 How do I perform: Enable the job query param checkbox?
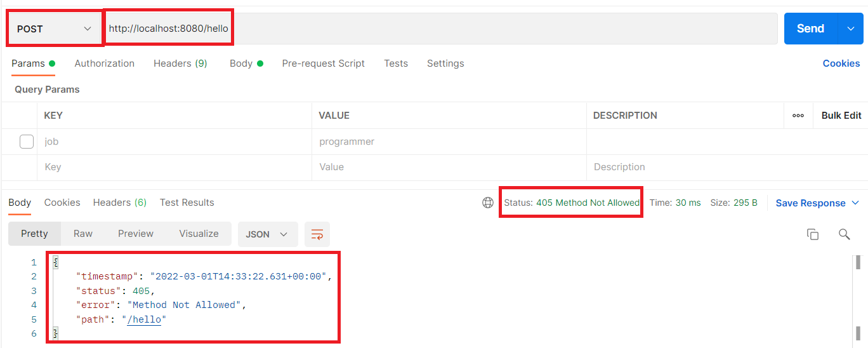tap(27, 142)
